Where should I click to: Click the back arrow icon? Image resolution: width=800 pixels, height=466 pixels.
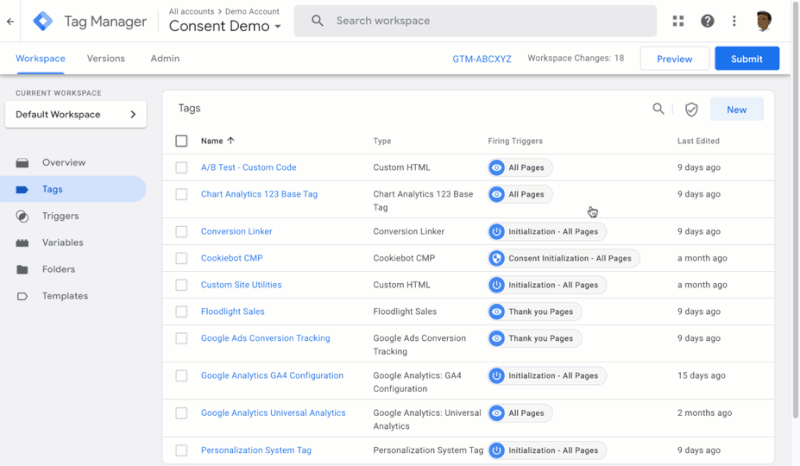(x=11, y=21)
